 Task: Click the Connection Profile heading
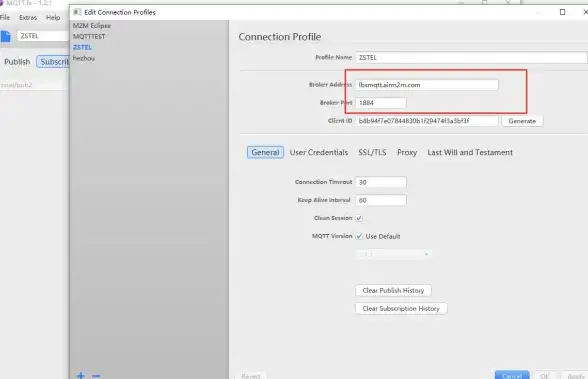(x=280, y=37)
